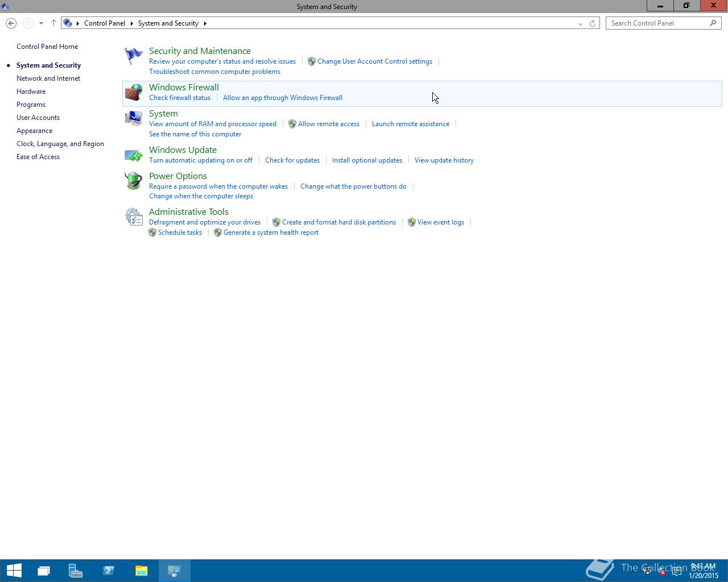This screenshot has height=582, width=728.
Task: Click Defragment and optimize your drives
Action: pyautogui.click(x=205, y=222)
